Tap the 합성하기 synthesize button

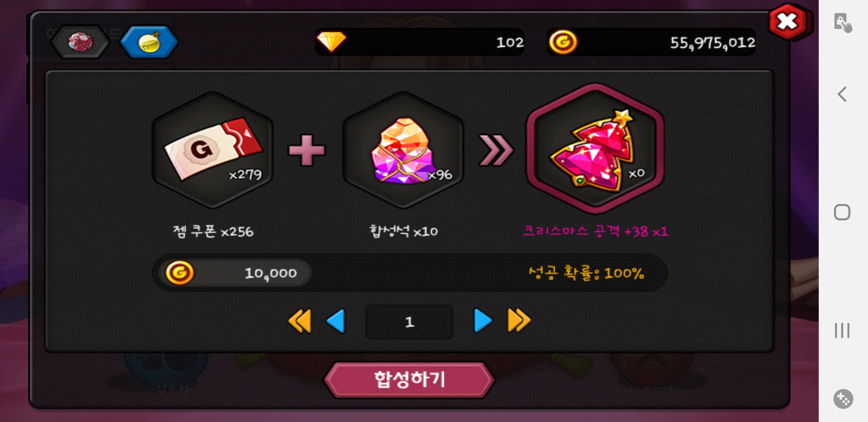click(409, 380)
